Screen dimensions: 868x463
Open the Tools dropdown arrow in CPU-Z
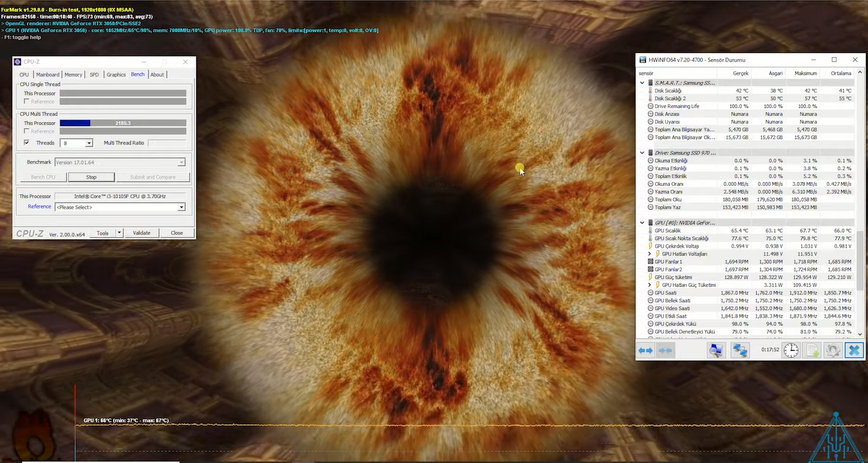(119, 233)
